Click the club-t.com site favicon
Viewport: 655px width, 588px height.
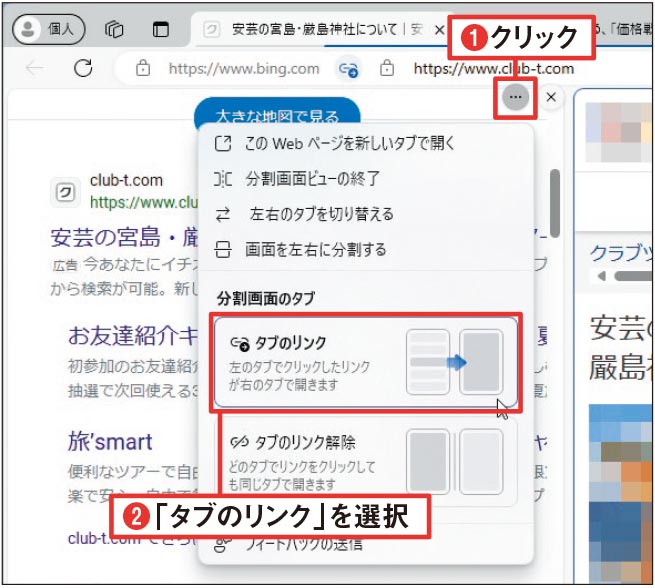pos(65,193)
